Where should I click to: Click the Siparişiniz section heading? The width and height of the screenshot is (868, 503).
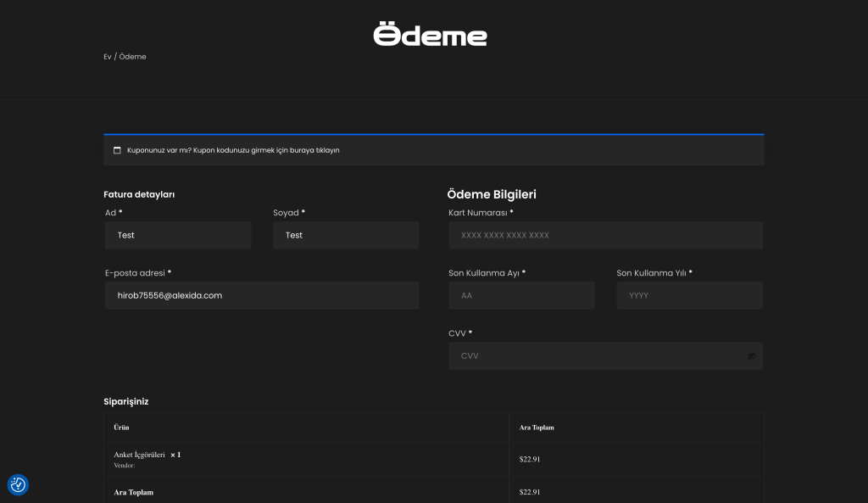point(126,401)
